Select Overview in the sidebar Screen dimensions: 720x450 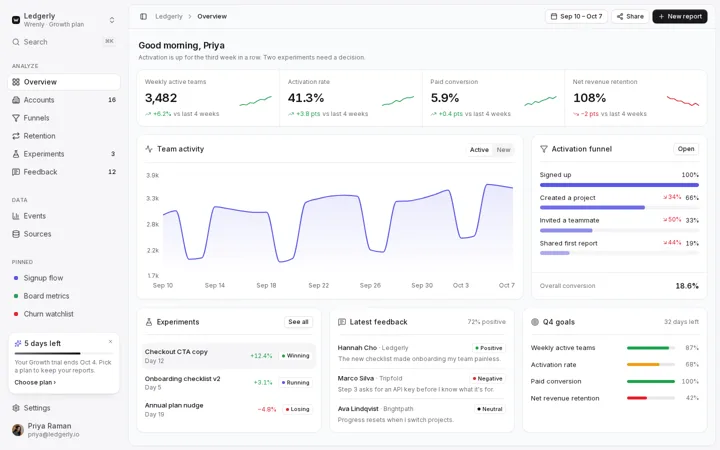pos(64,82)
